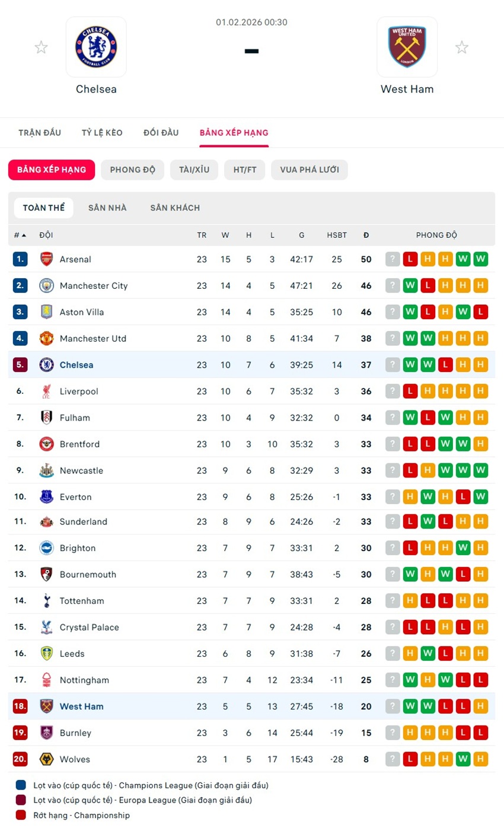Favorite West Ham with the star icon
Image resolution: width=504 pixels, height=831 pixels.
click(462, 47)
